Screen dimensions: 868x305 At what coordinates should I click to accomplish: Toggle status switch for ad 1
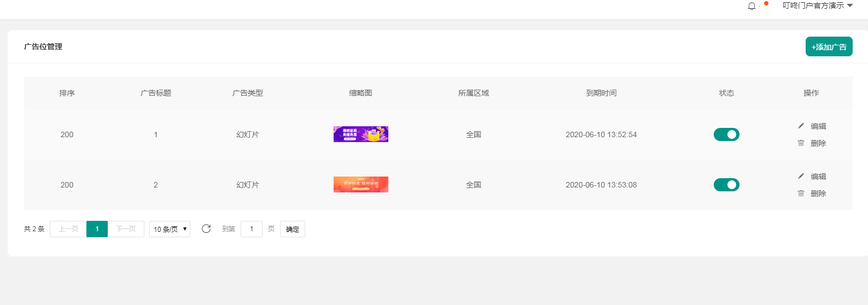tap(726, 134)
